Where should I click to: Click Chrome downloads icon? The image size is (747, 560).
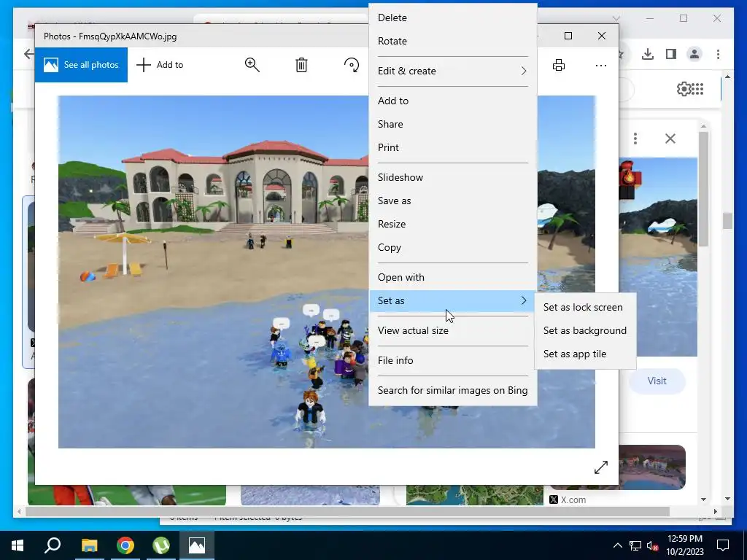(648, 54)
